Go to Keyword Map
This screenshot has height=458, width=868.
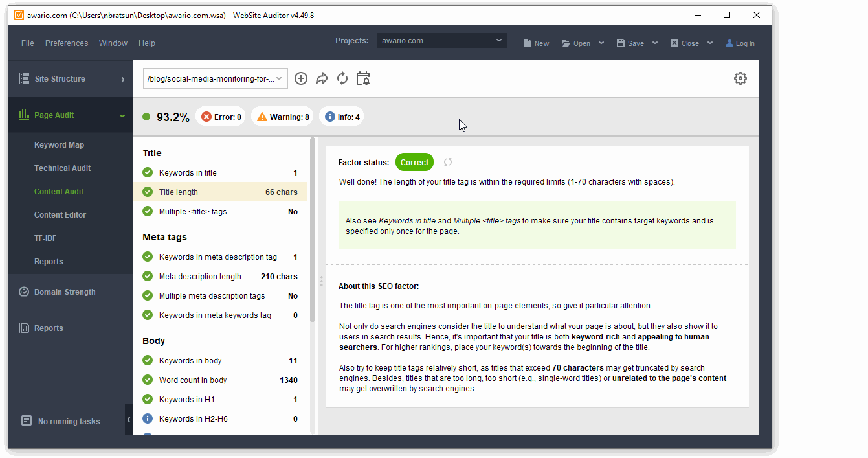click(59, 145)
